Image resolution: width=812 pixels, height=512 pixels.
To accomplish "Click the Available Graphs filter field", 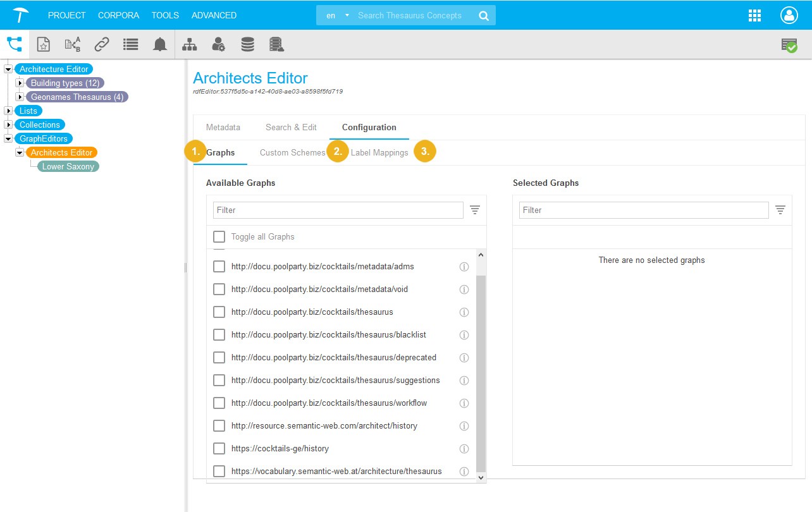I will pos(338,210).
